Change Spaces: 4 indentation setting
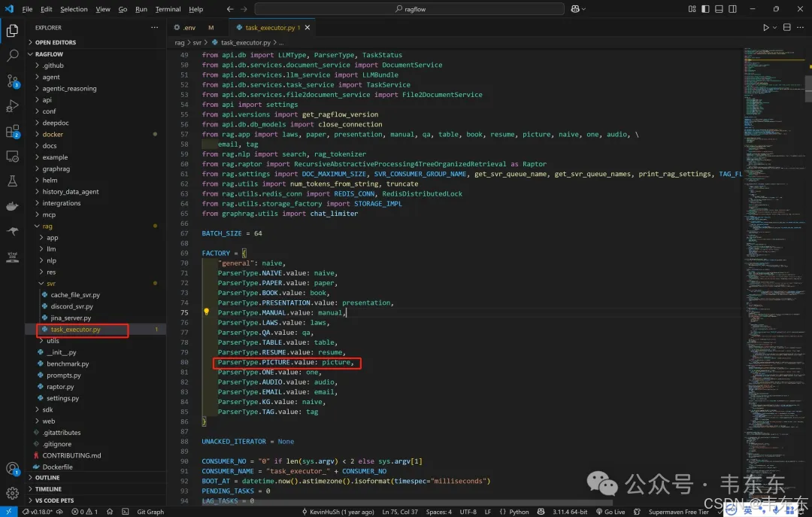The image size is (812, 517). 438,511
